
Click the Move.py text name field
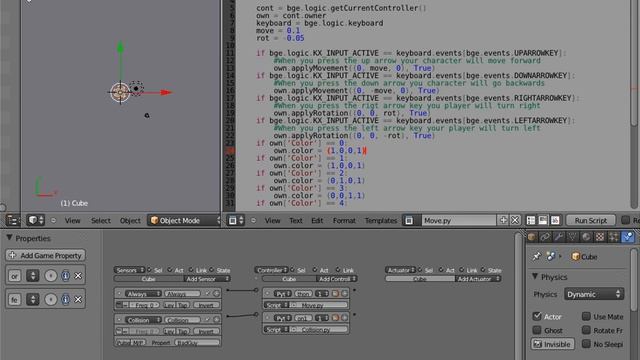click(459, 220)
